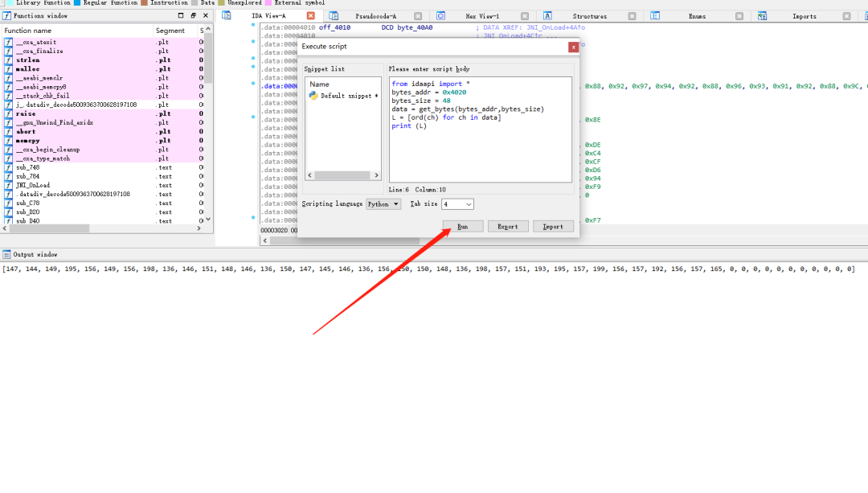Click the Enums tab icon

(x=655, y=16)
